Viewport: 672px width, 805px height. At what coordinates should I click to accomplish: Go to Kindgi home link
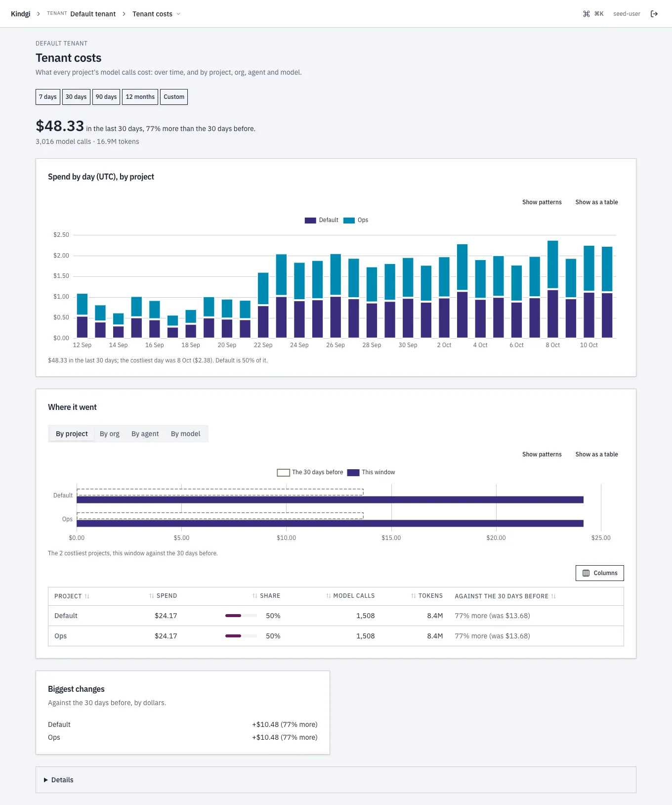click(x=21, y=14)
